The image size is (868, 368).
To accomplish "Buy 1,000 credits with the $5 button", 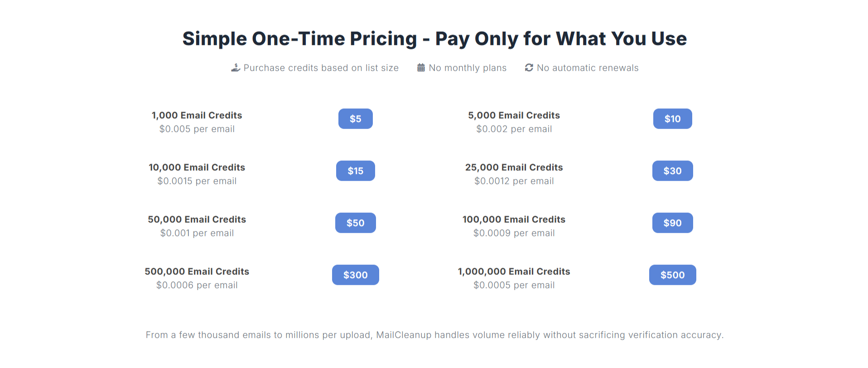I will pyautogui.click(x=355, y=119).
